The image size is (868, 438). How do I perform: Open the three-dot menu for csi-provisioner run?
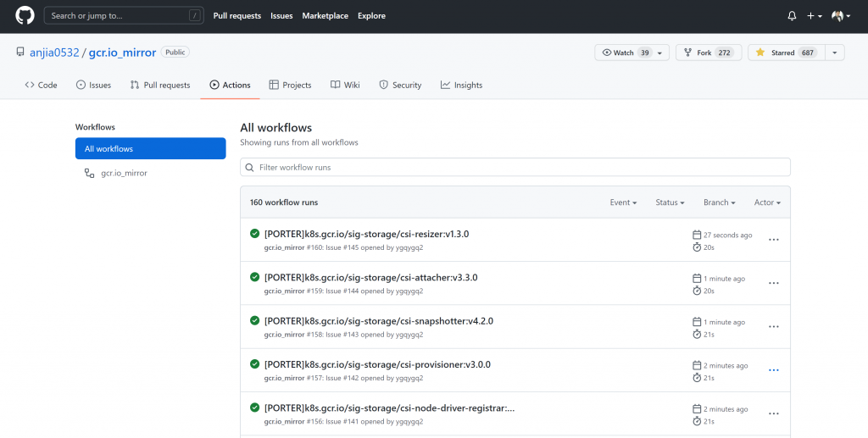click(x=774, y=370)
